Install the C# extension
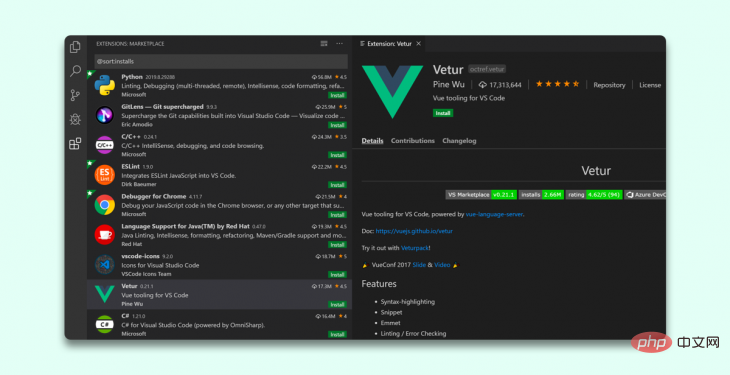Screen dimensions: 730x375 pyautogui.click(x=337, y=334)
